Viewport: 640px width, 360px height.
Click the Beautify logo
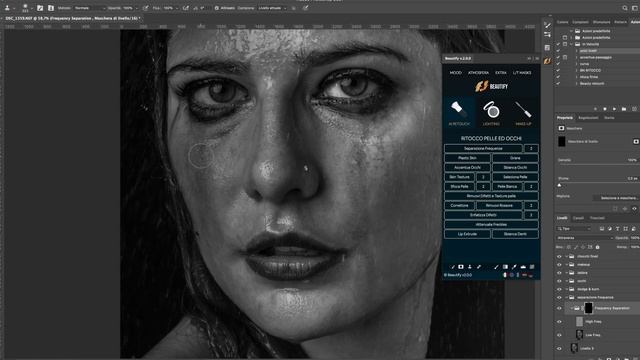click(x=491, y=86)
